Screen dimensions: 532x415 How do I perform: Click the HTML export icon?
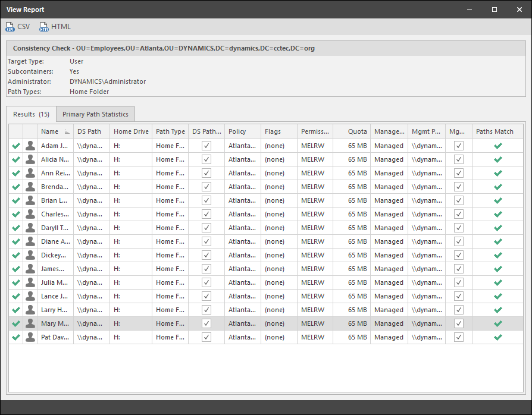pyautogui.click(x=44, y=27)
